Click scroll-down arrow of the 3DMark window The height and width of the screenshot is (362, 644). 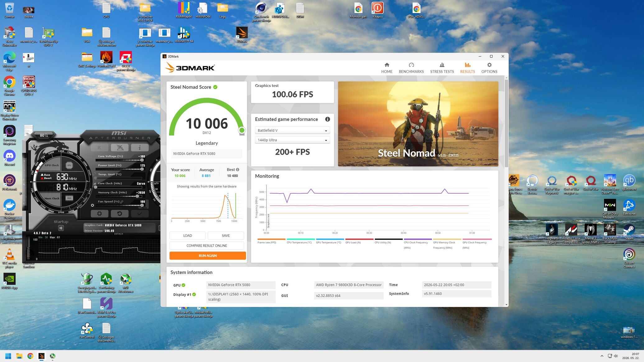[x=507, y=305]
